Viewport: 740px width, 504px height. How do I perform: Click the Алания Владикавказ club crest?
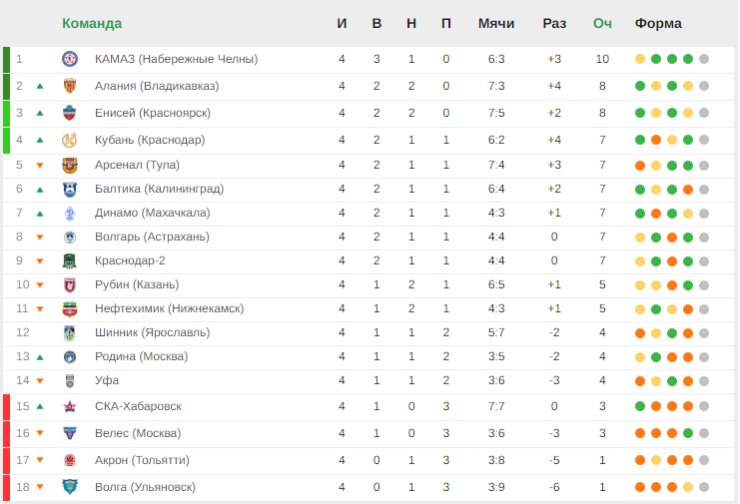click(x=70, y=86)
